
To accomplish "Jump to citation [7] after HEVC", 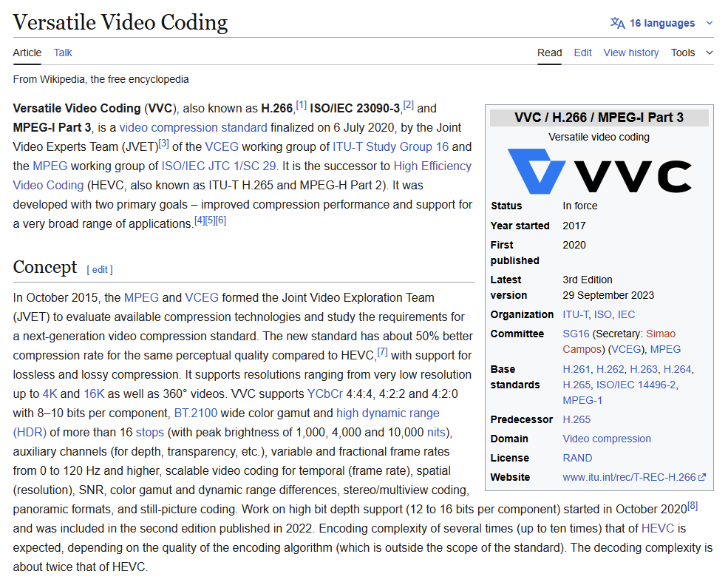I will 383,352.
